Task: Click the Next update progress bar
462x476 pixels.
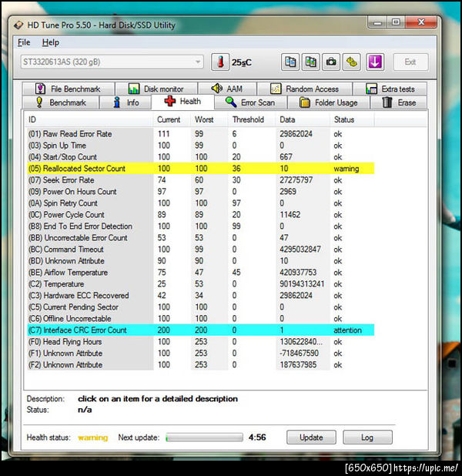Action: click(204, 437)
